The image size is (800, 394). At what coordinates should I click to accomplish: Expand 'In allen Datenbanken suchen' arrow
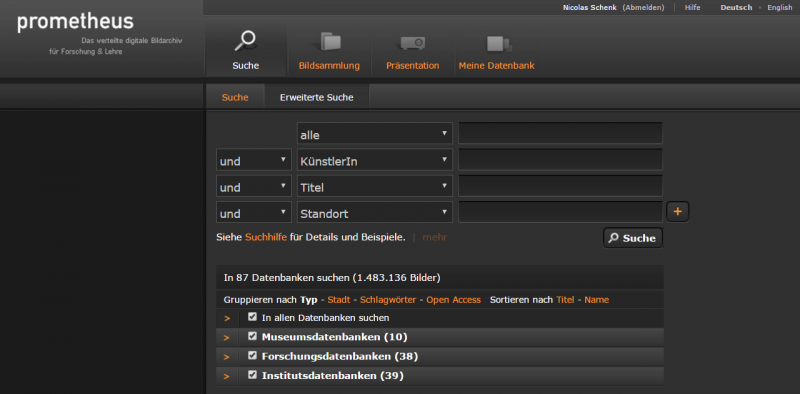click(227, 318)
